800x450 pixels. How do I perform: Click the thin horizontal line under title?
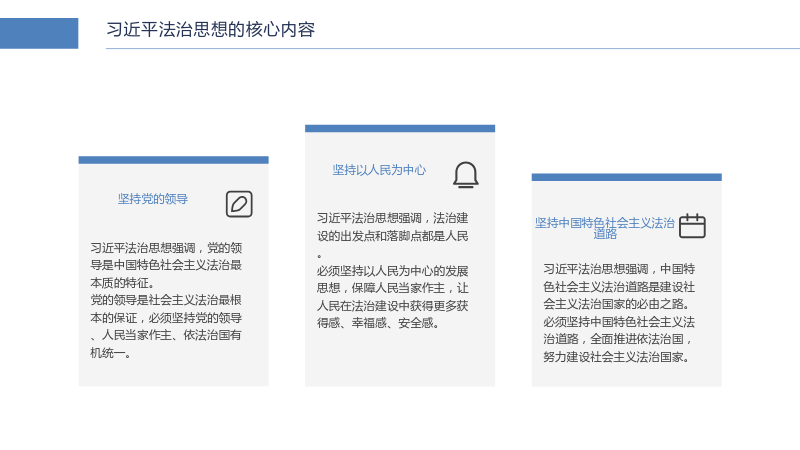tap(453, 48)
